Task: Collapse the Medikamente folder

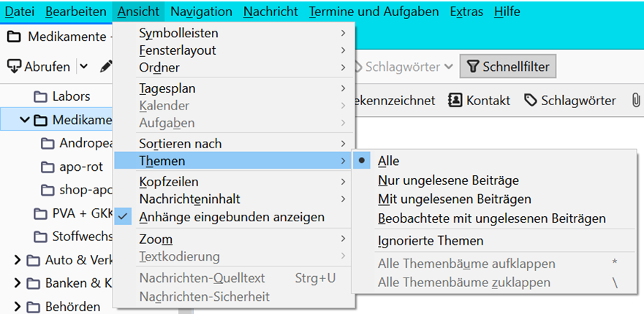Action: tap(26, 120)
